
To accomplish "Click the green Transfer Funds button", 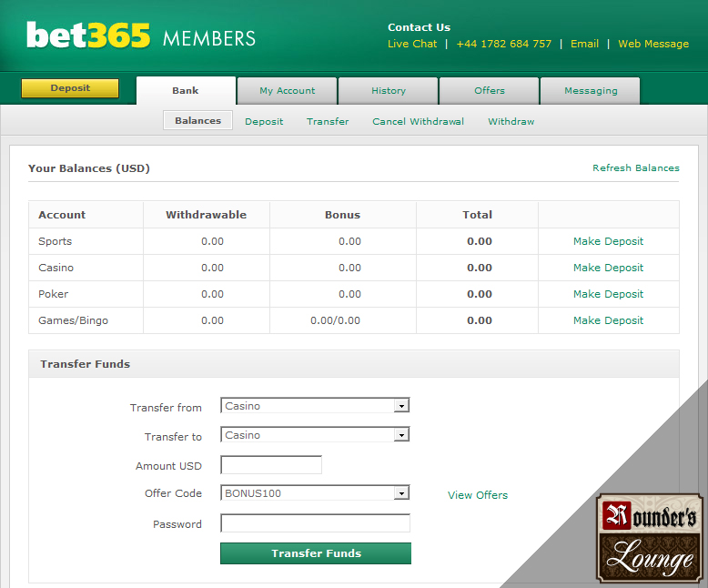I will click(x=316, y=553).
